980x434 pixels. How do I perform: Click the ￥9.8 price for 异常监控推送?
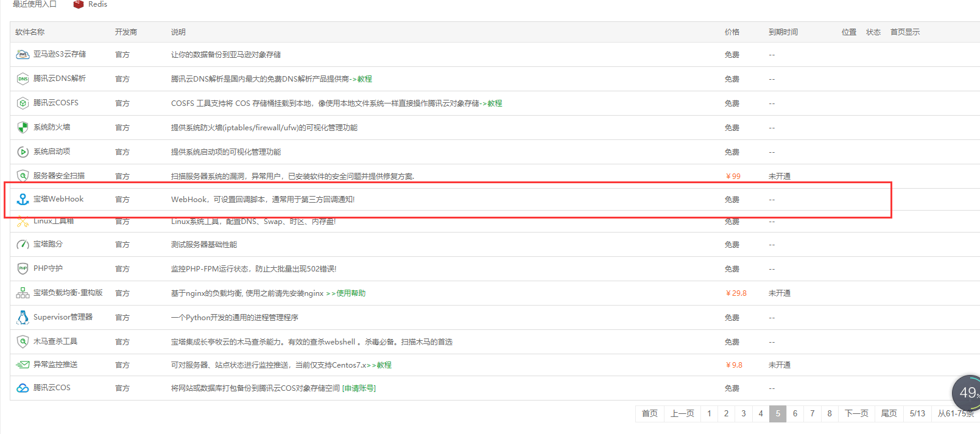[x=733, y=365]
